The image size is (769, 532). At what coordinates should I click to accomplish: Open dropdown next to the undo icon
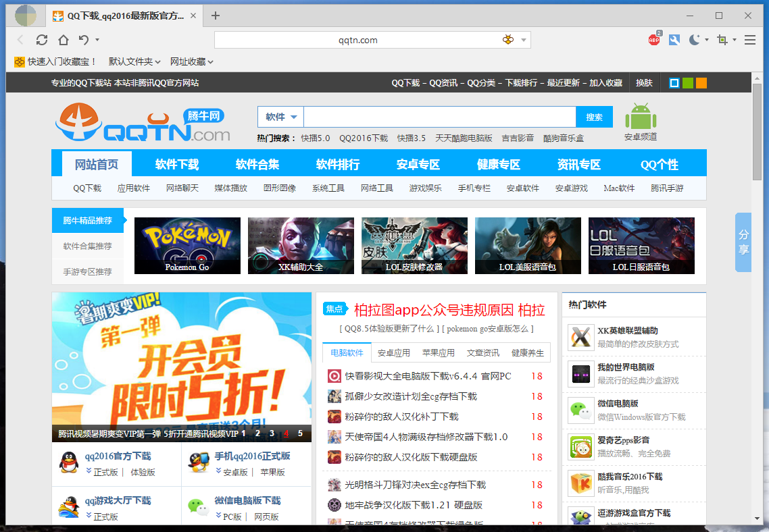[97, 40]
